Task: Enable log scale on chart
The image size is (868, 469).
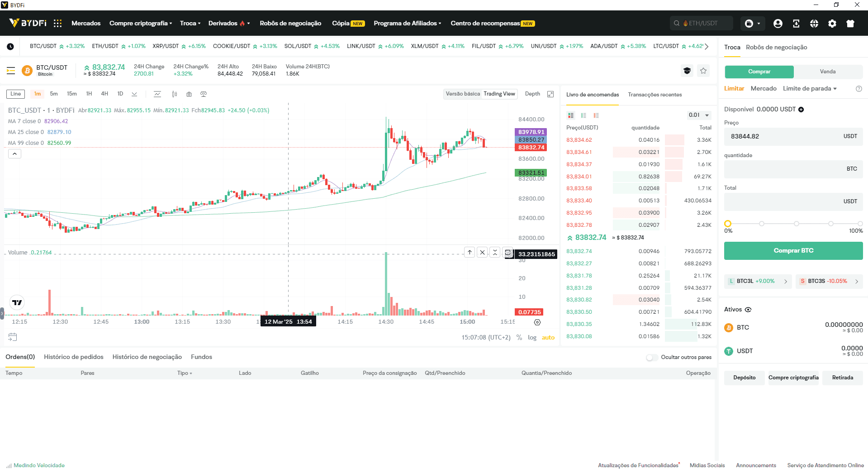Action: (532, 337)
